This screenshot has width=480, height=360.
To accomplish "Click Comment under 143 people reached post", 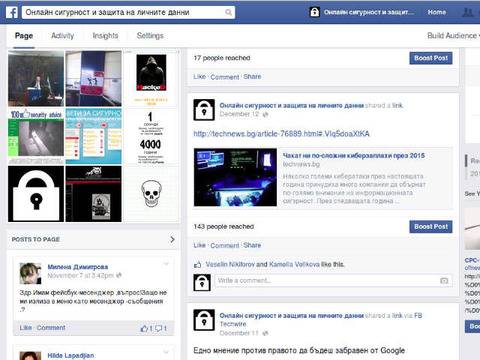I will pyautogui.click(x=225, y=246).
